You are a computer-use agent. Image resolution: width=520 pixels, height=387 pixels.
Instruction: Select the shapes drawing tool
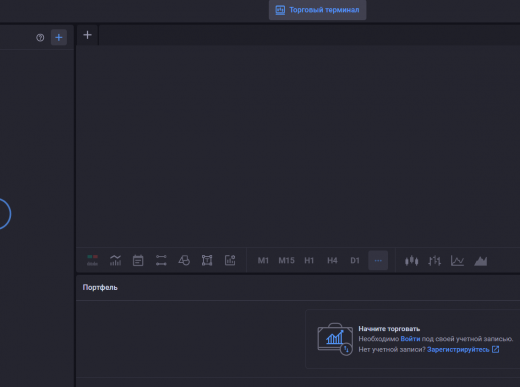[x=184, y=260]
